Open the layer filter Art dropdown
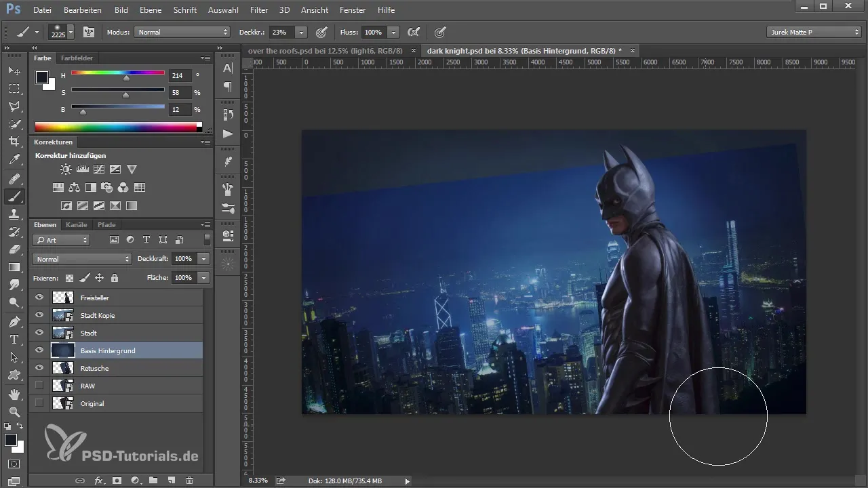This screenshot has width=868, height=488. (x=61, y=240)
